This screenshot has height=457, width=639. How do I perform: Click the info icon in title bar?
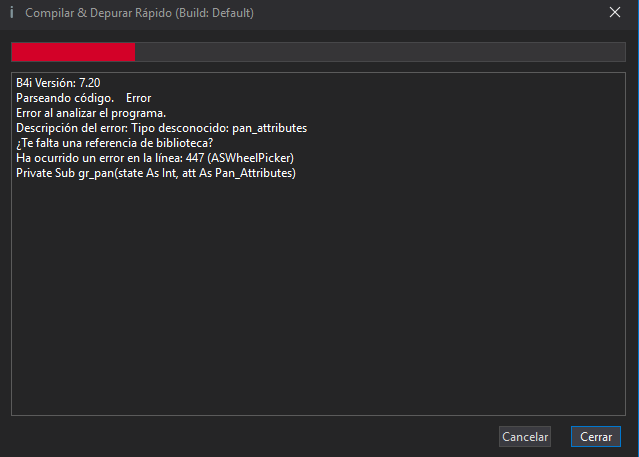(11, 13)
